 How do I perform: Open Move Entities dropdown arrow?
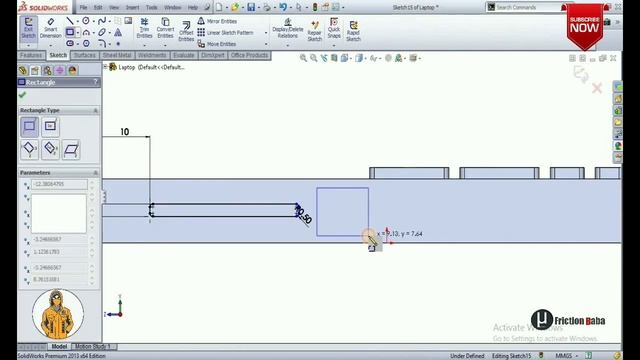pos(266,44)
